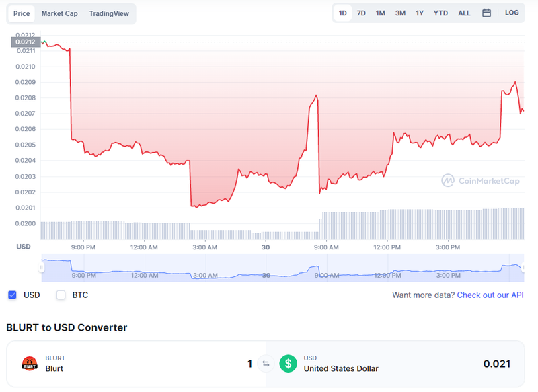Toggle LOG scale on the chart
This screenshot has width=538, height=392.
coord(512,13)
